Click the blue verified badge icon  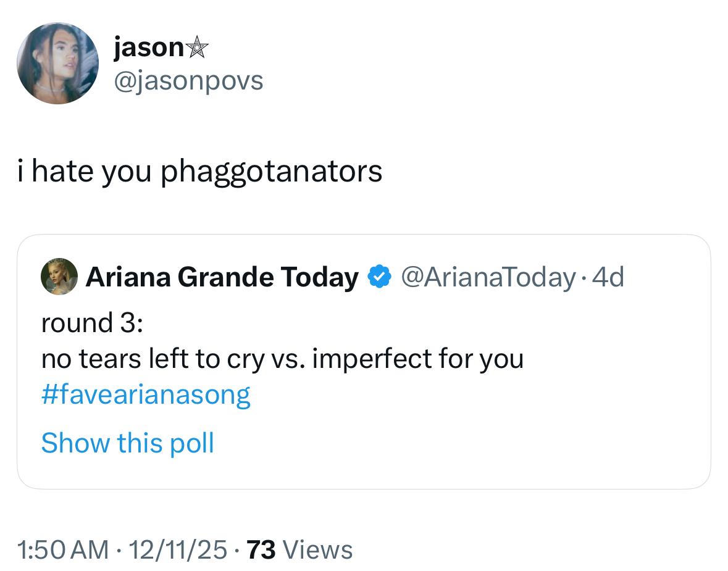378,277
